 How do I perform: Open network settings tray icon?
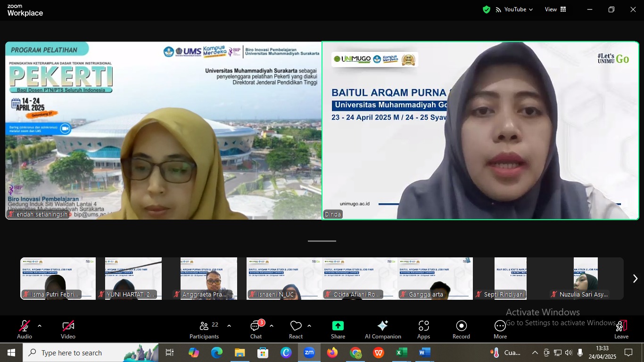point(558,353)
